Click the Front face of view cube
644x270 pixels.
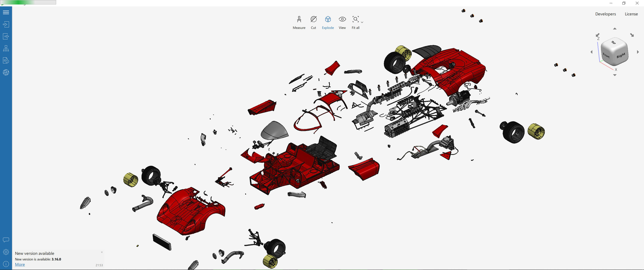click(606, 55)
